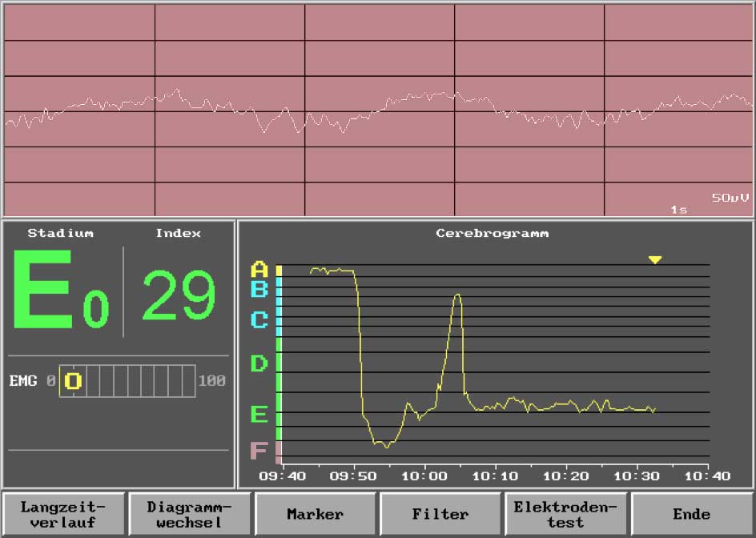Click stage letter B on the scale
The height and width of the screenshot is (538, 756).
click(x=259, y=289)
